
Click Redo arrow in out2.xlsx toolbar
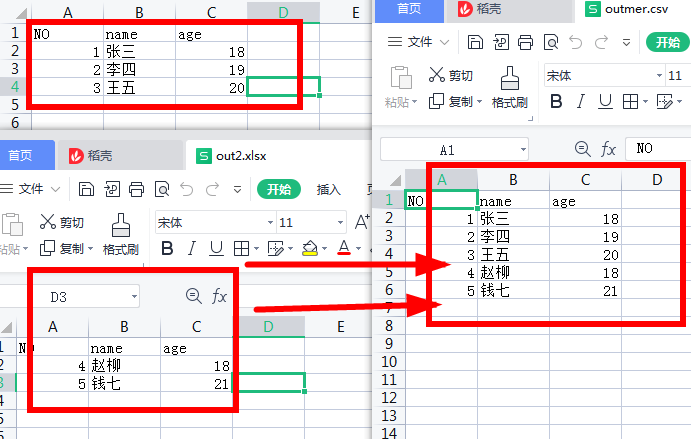click(x=212, y=189)
